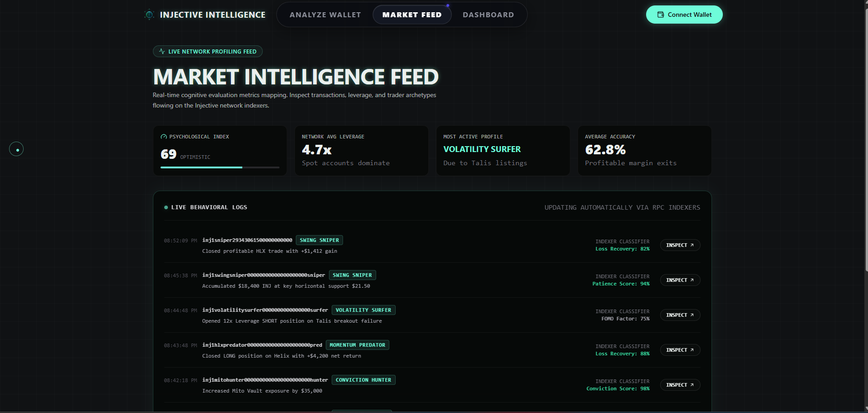Click the Injective Intelligence logo icon

149,15
